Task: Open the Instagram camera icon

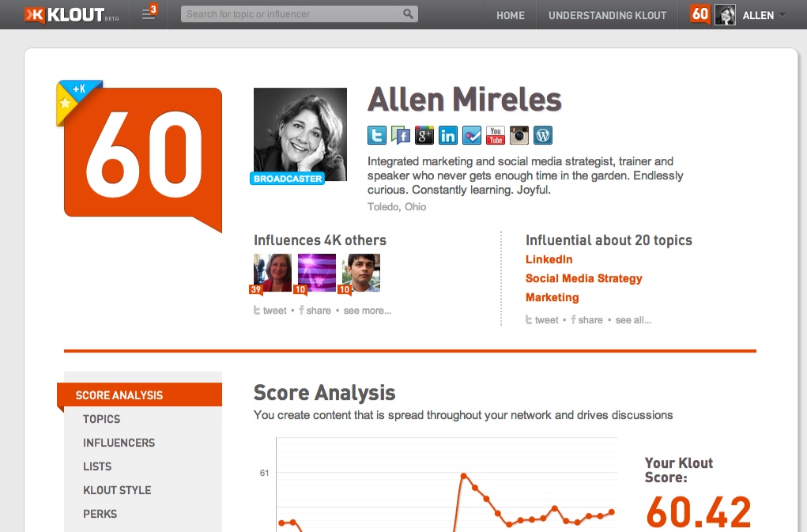Action: coord(519,135)
